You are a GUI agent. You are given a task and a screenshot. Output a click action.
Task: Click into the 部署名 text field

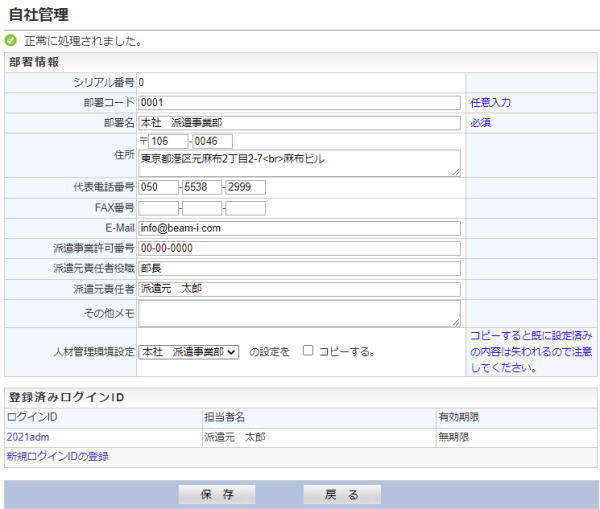[299, 123]
